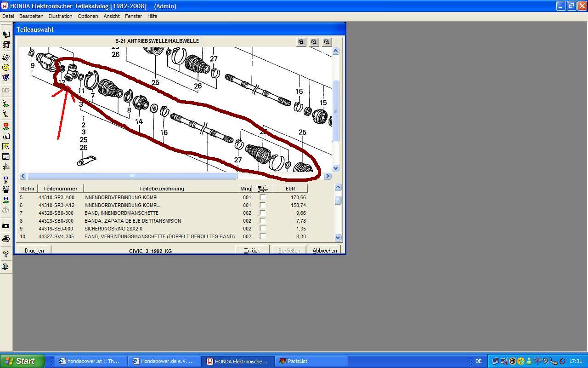Reset illustration zoom with middle magnifier
This screenshot has height=368, width=588.
coord(314,42)
